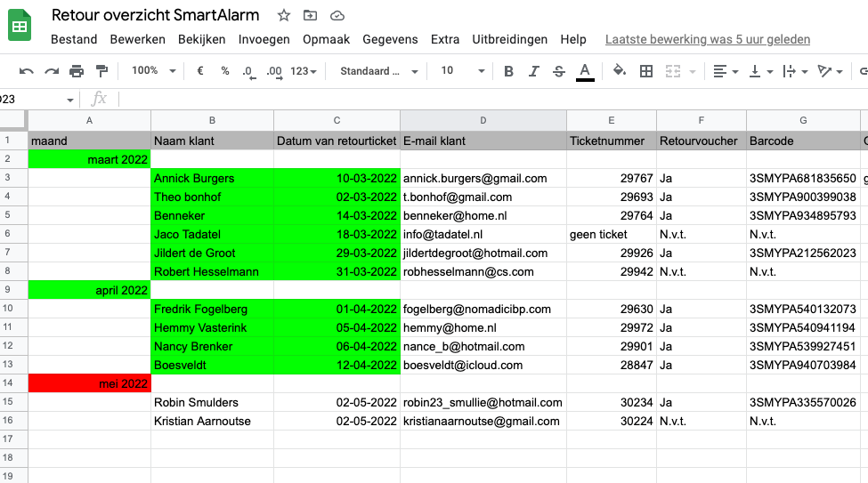868x483 pixels.
Task: Select ticket number 30234 cell
Action: click(611, 402)
